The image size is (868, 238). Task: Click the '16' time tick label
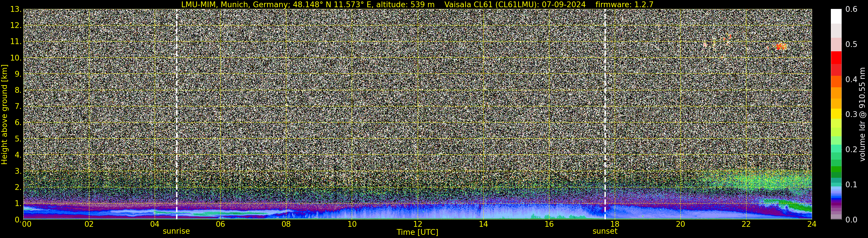[549, 224]
